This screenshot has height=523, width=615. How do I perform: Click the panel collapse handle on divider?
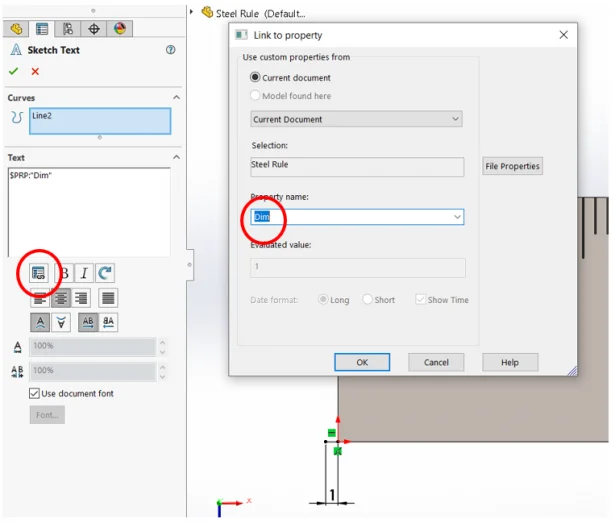click(190, 265)
